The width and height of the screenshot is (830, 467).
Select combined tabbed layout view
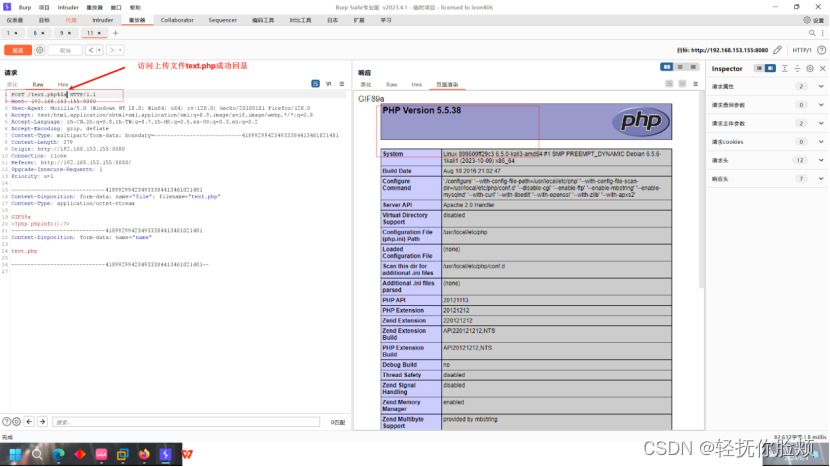click(x=693, y=67)
